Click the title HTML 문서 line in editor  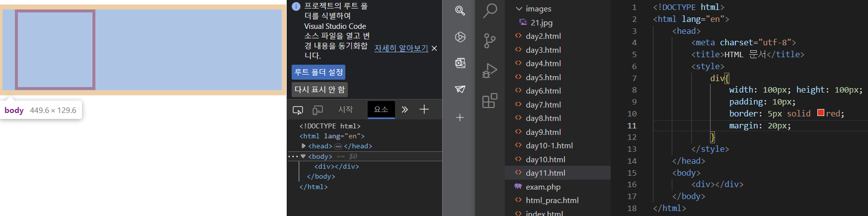[747, 54]
